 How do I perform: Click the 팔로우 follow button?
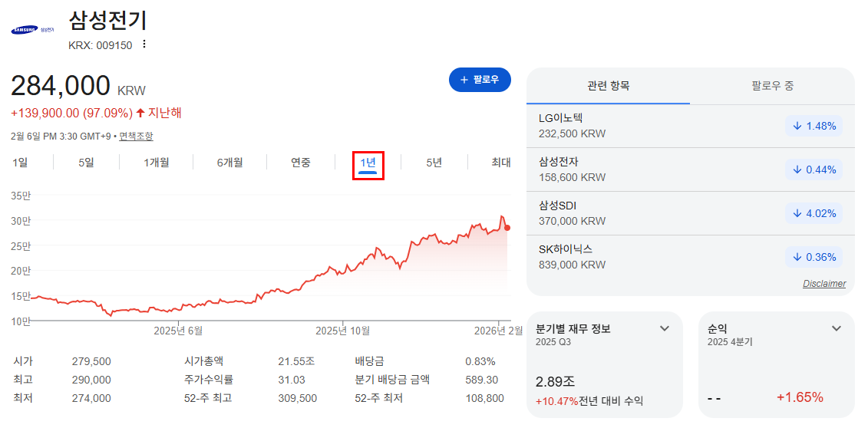click(x=480, y=80)
